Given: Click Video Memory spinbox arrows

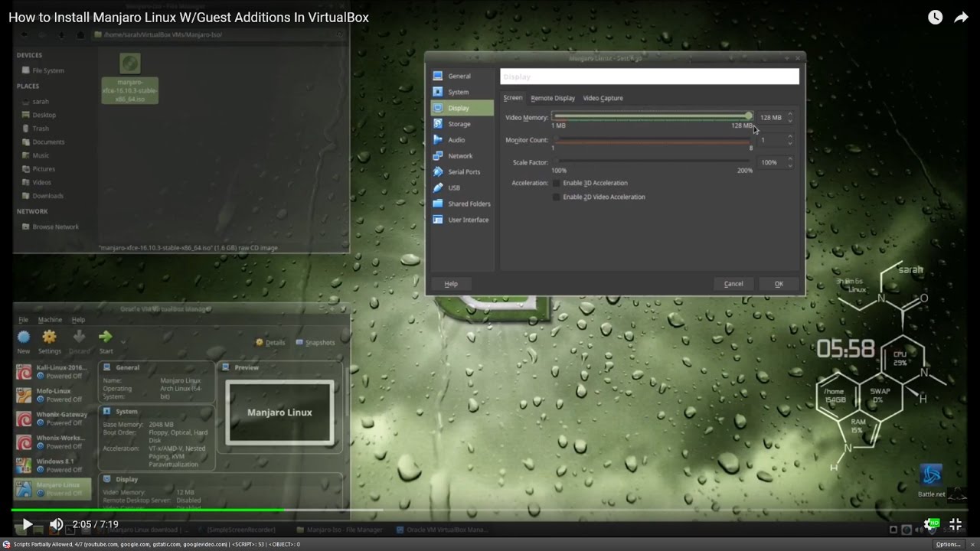Looking at the screenshot, I should (790, 117).
